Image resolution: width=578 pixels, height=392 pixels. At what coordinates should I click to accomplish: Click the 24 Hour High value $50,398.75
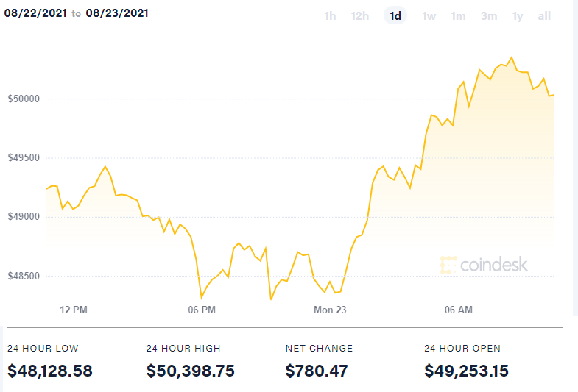pos(191,371)
